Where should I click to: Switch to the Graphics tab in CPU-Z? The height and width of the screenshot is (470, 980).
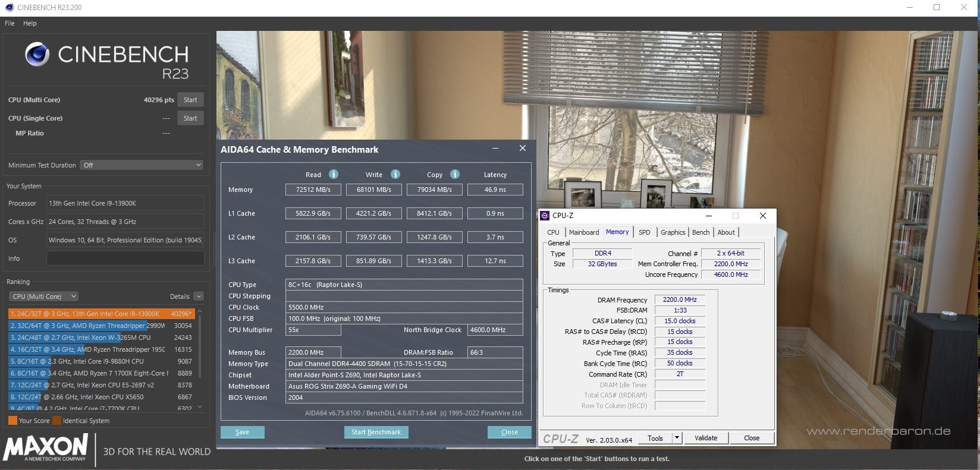[x=673, y=232]
